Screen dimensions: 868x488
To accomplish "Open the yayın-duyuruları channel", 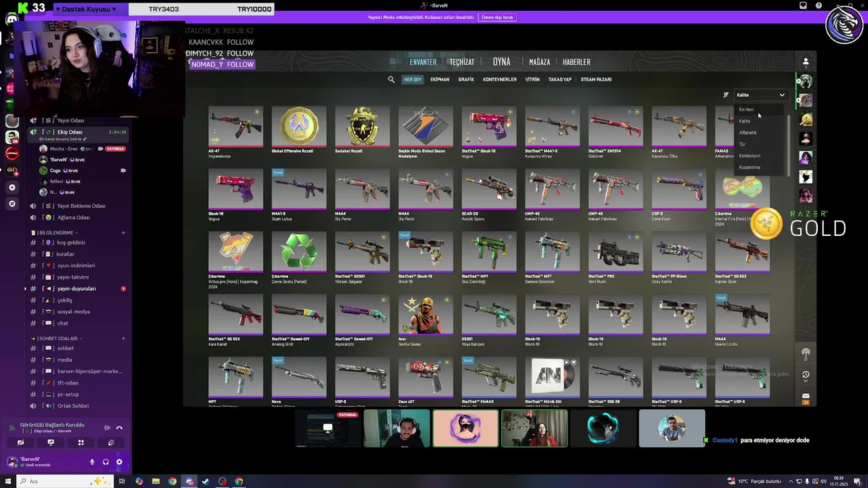I will click(76, 289).
